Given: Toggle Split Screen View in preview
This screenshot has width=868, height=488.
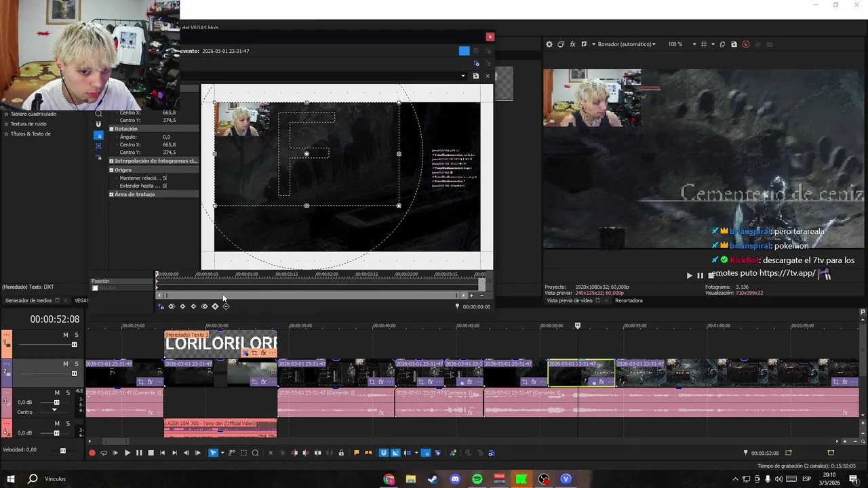Looking at the screenshot, I should click(584, 44).
